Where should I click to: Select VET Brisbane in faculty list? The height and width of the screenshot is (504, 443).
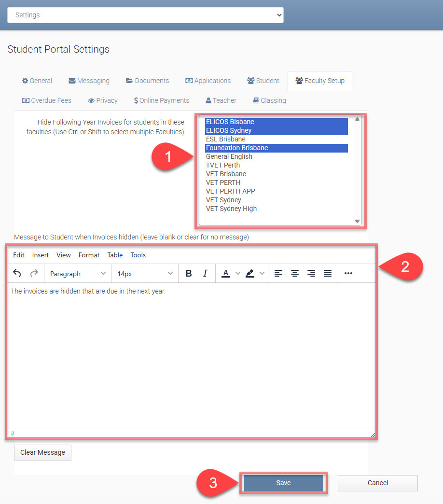[x=226, y=174]
